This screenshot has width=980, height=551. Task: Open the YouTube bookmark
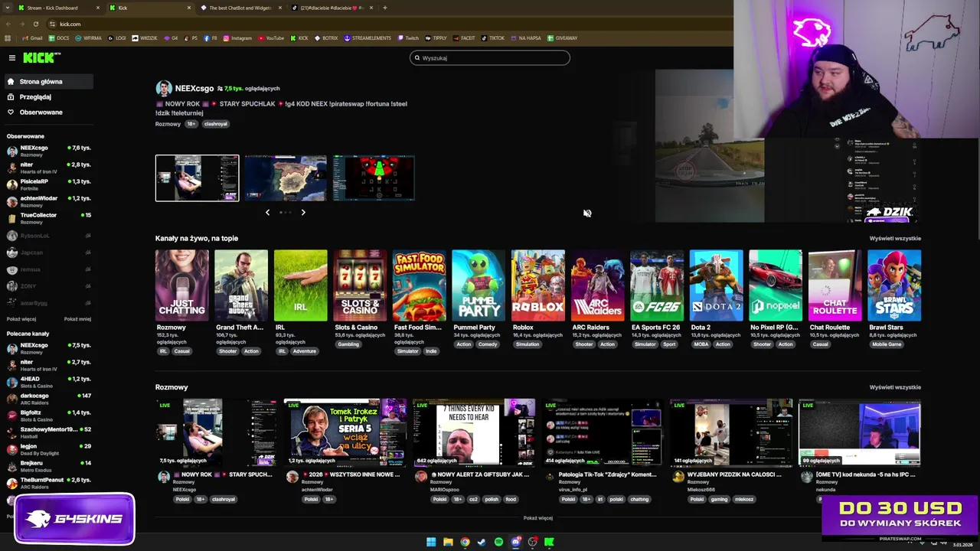[x=271, y=37]
